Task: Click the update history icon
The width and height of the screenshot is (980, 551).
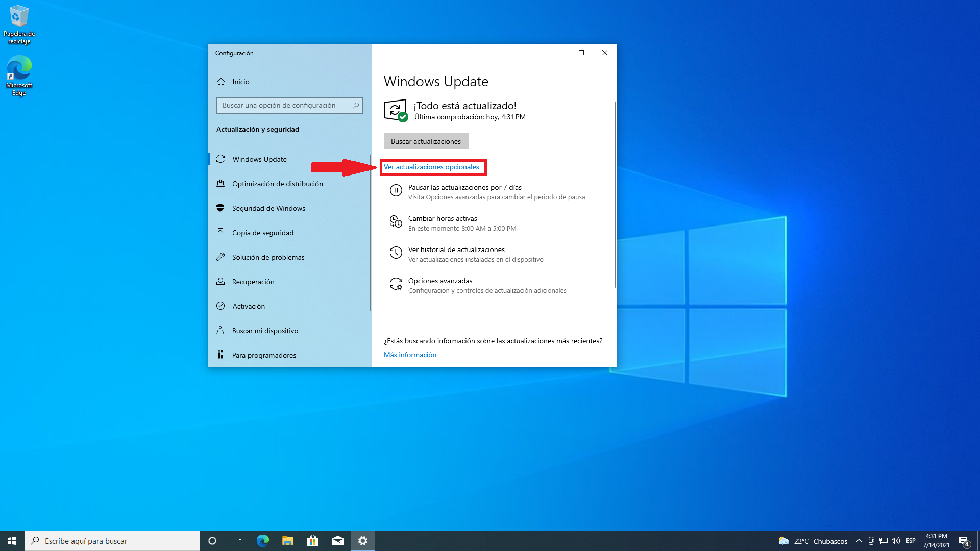Action: pos(396,253)
